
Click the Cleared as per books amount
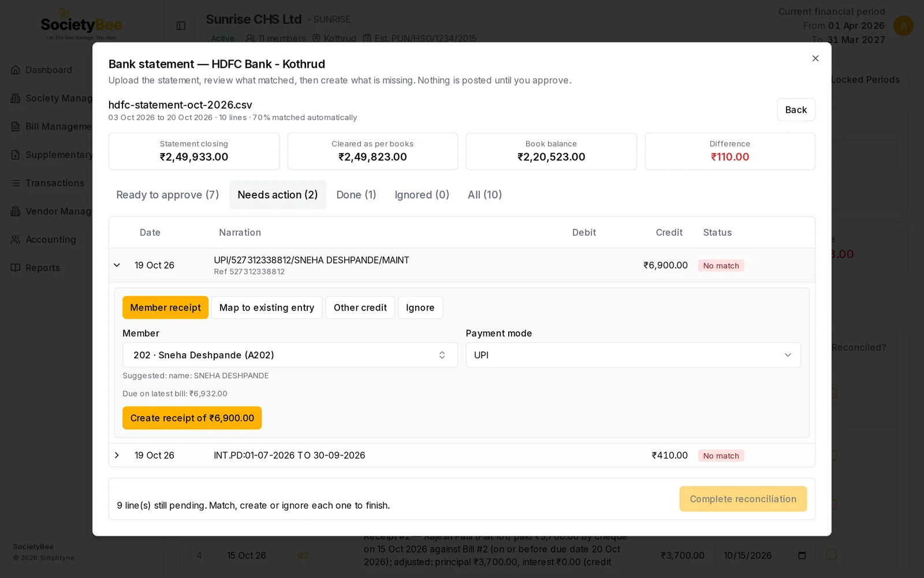pos(372,157)
